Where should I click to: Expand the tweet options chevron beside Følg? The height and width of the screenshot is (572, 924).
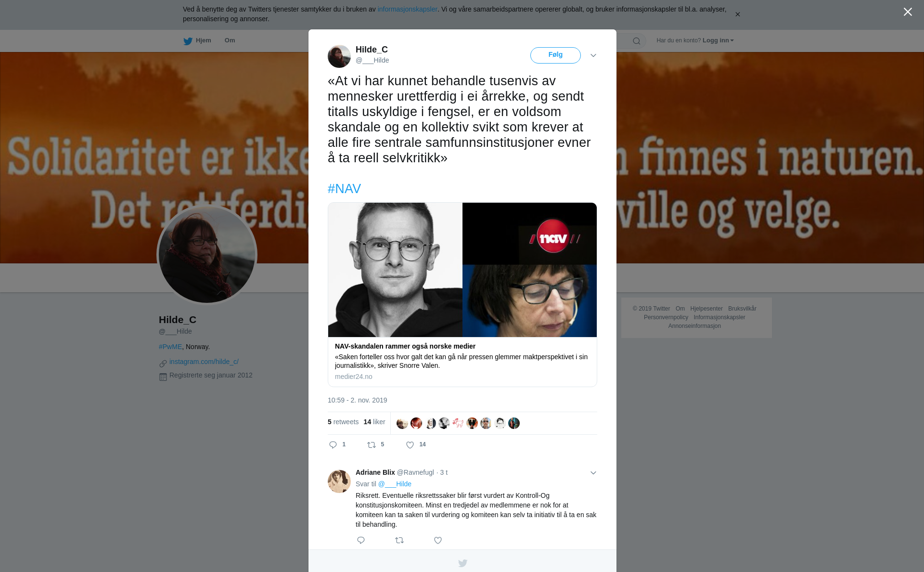pos(593,55)
